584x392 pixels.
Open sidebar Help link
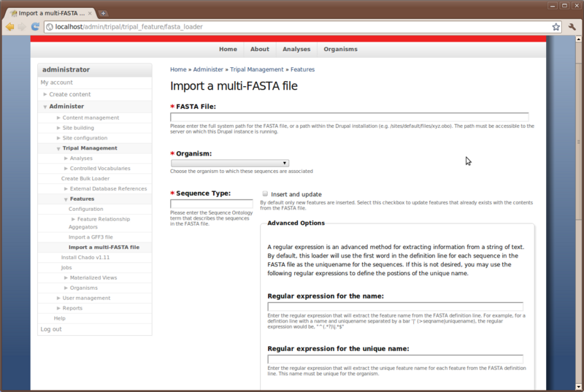60,318
